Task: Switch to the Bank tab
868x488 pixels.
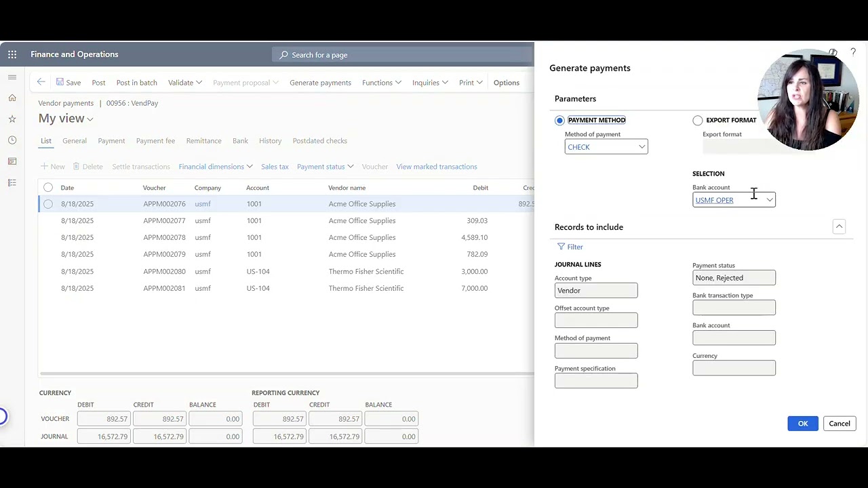Action: pos(240,141)
